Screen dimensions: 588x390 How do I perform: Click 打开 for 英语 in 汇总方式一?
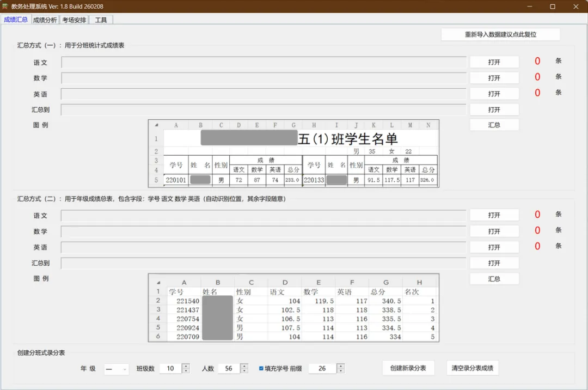(494, 94)
